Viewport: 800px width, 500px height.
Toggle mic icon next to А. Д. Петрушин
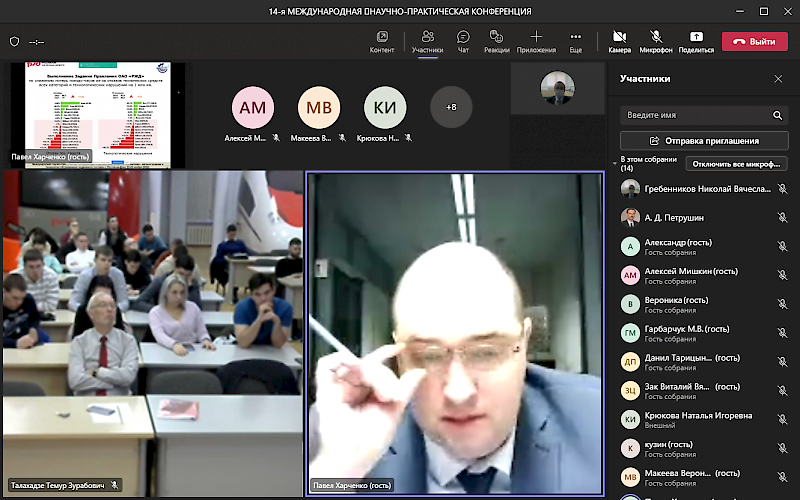[782, 217]
